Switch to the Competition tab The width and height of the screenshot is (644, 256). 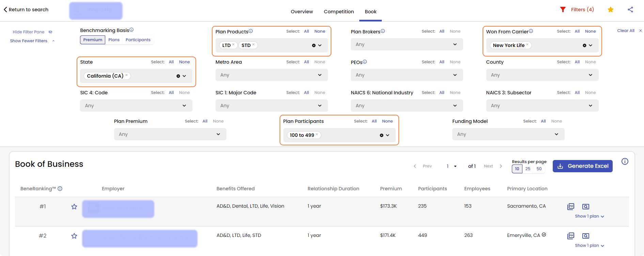(x=339, y=12)
